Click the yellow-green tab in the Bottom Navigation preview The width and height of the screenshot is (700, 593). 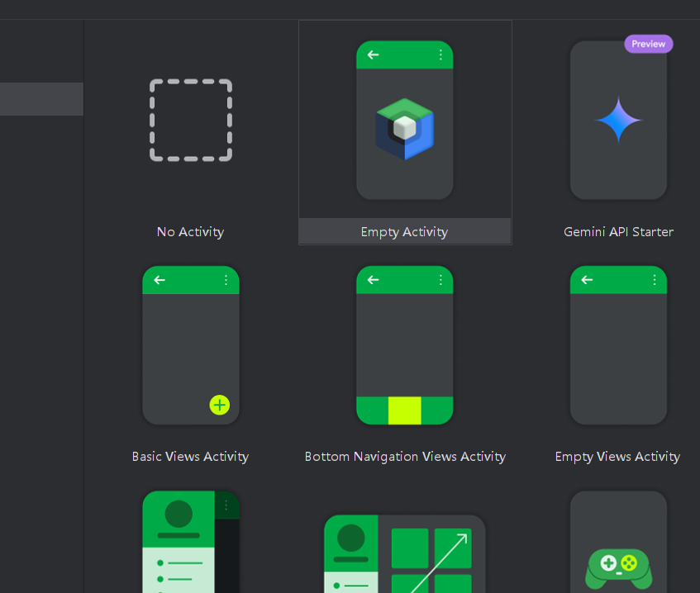point(404,410)
